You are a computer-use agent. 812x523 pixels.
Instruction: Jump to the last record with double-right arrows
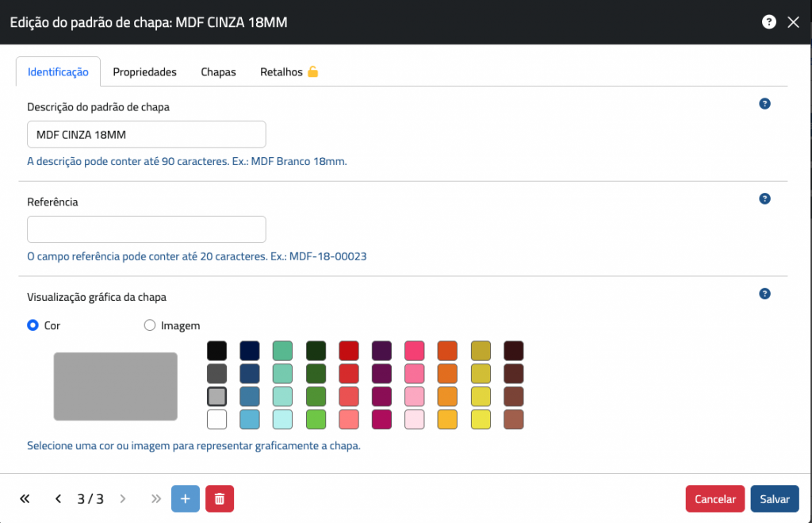[x=156, y=498]
